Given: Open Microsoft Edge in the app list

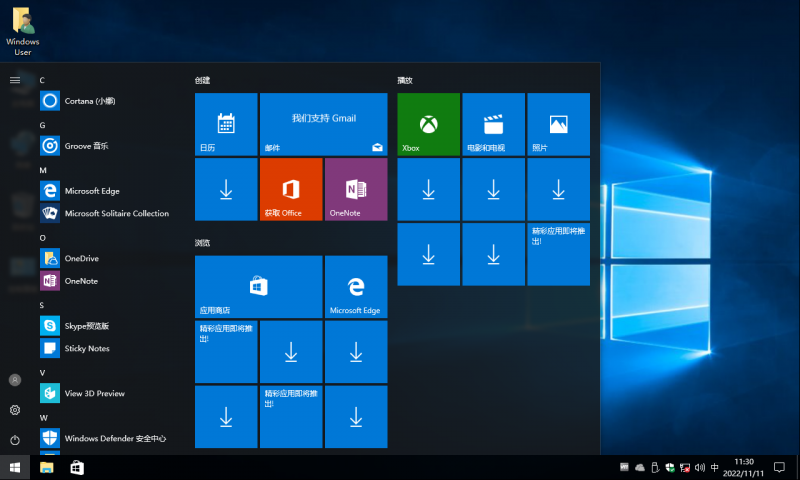Looking at the screenshot, I should [x=110, y=191].
